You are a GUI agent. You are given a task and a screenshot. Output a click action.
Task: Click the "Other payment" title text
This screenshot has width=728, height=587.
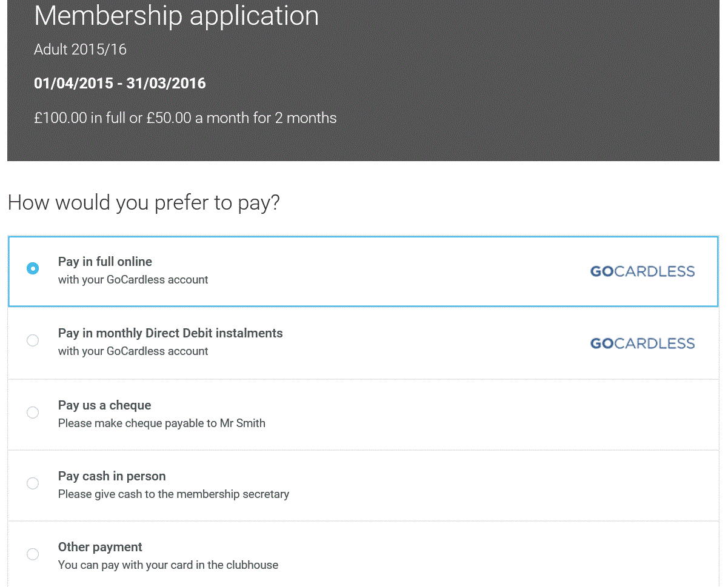click(x=100, y=547)
